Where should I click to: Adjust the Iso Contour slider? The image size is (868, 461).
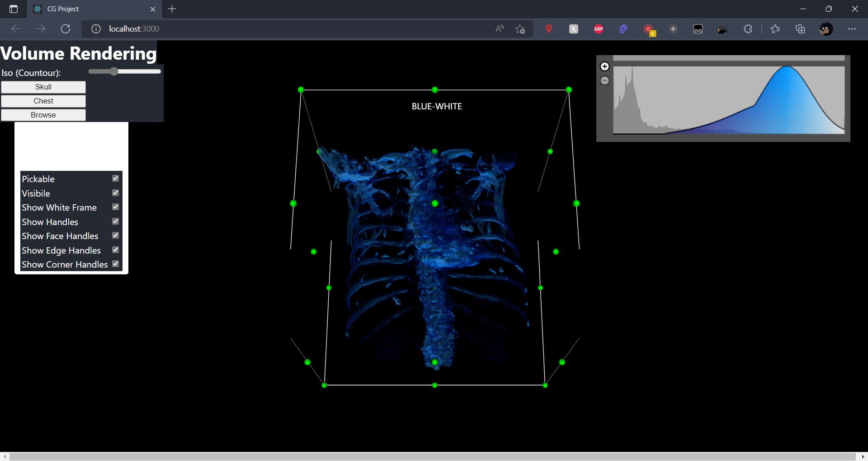click(114, 71)
